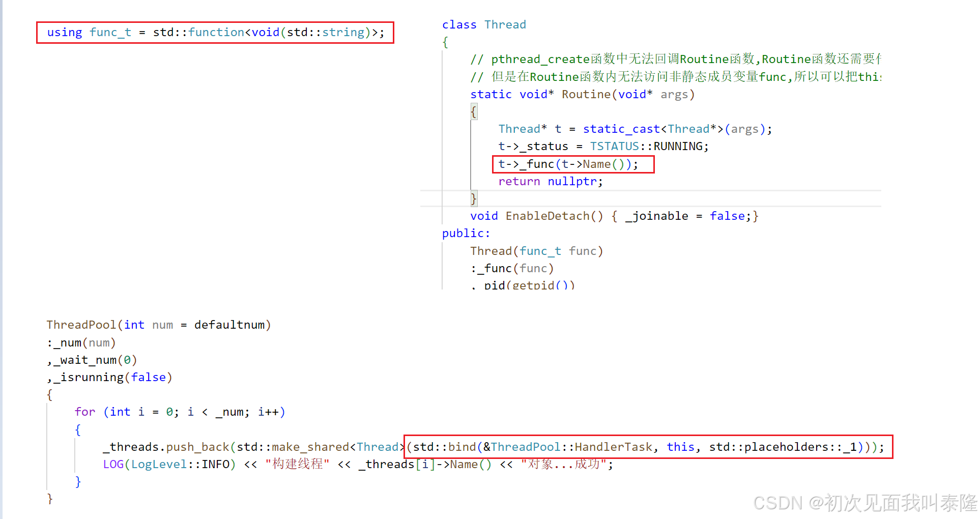This screenshot has height=519, width=980.
Task: Click the ":_func(func)" initializer line
Action: pos(512,268)
